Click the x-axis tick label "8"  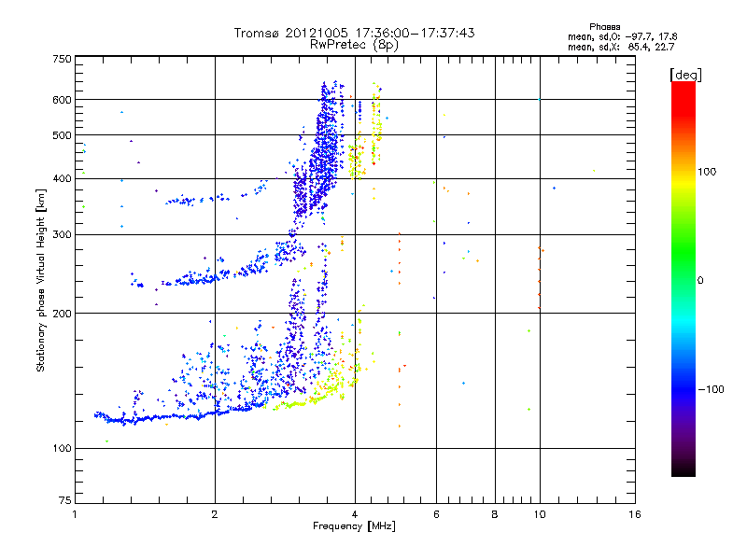[x=495, y=514]
